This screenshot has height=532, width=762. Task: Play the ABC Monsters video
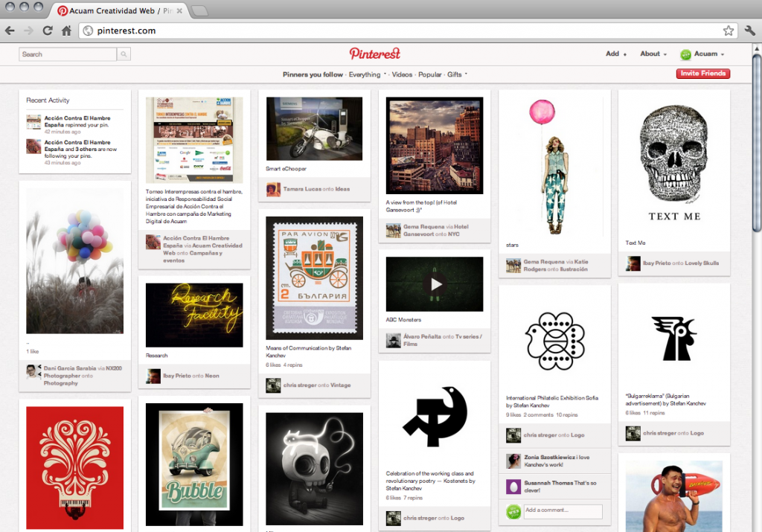click(x=435, y=284)
